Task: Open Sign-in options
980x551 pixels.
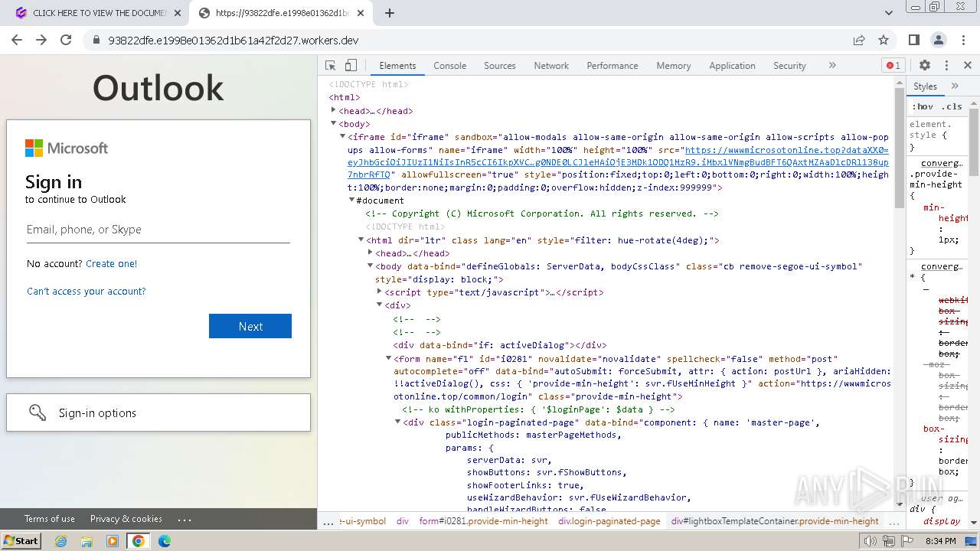Action: point(158,412)
